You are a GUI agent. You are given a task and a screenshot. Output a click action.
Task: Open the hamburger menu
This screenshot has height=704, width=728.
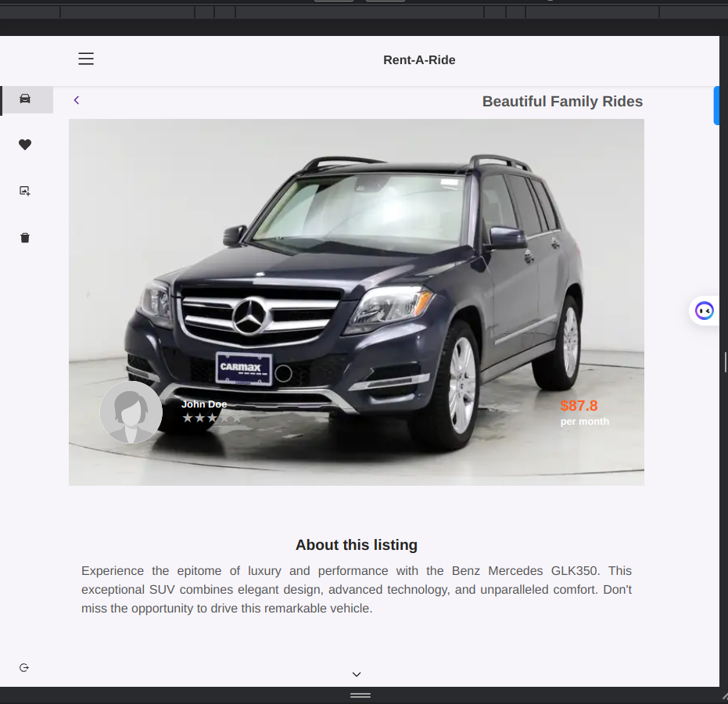point(86,59)
